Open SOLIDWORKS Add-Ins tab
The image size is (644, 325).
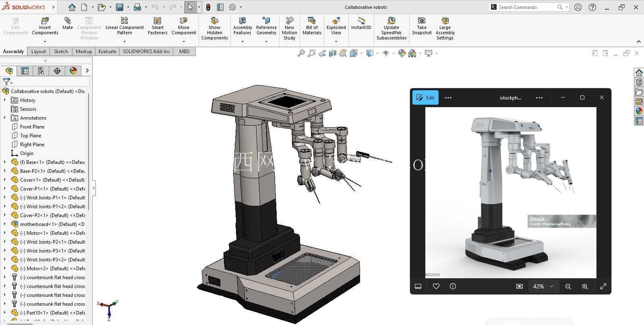pos(146,52)
